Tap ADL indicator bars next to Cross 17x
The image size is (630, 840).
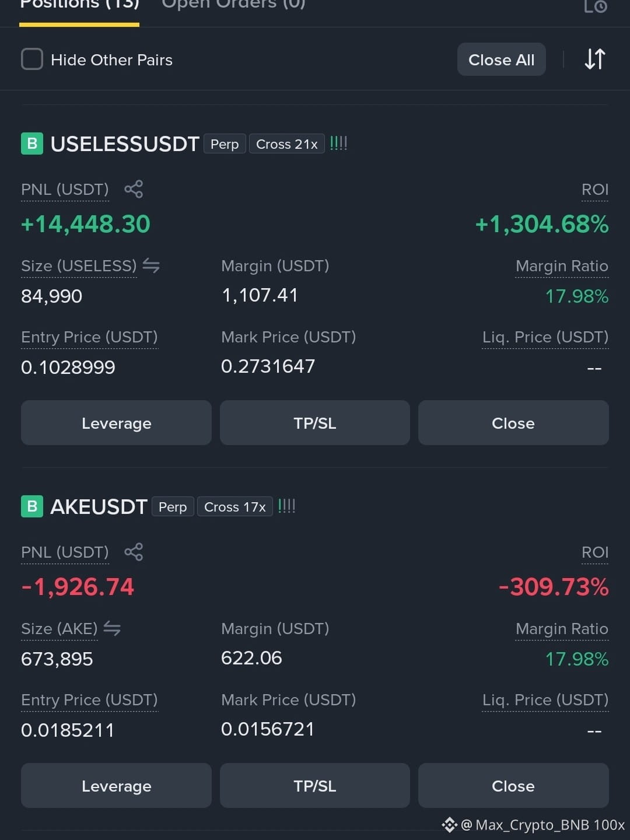tap(286, 506)
